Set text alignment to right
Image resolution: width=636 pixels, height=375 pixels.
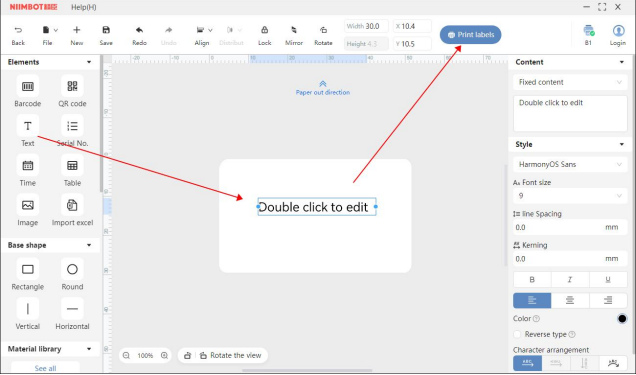[608, 300]
